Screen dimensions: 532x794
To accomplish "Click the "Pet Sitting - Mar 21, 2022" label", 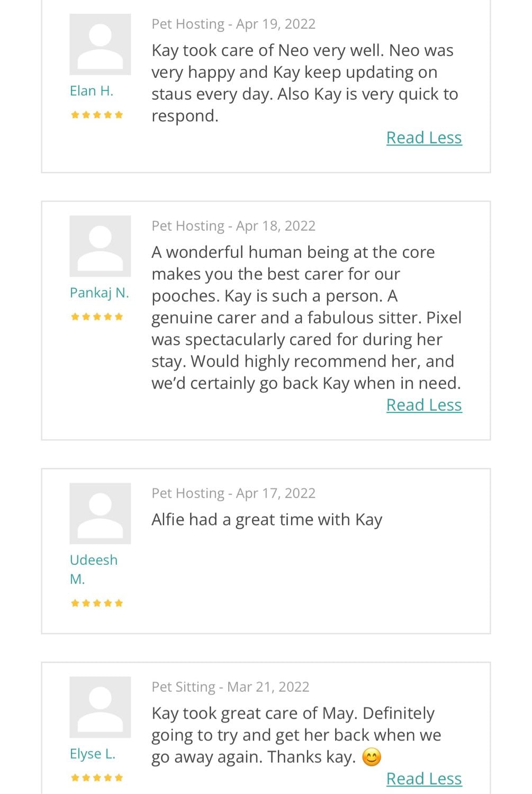I will 230,687.
